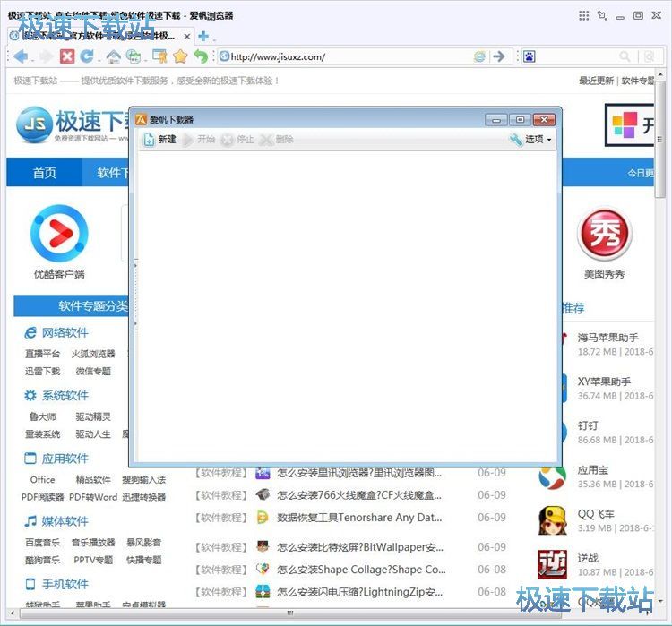Image resolution: width=672 pixels, height=626 pixels.
Task: Click the 优酷客户端 app icon
Action: click(59, 234)
